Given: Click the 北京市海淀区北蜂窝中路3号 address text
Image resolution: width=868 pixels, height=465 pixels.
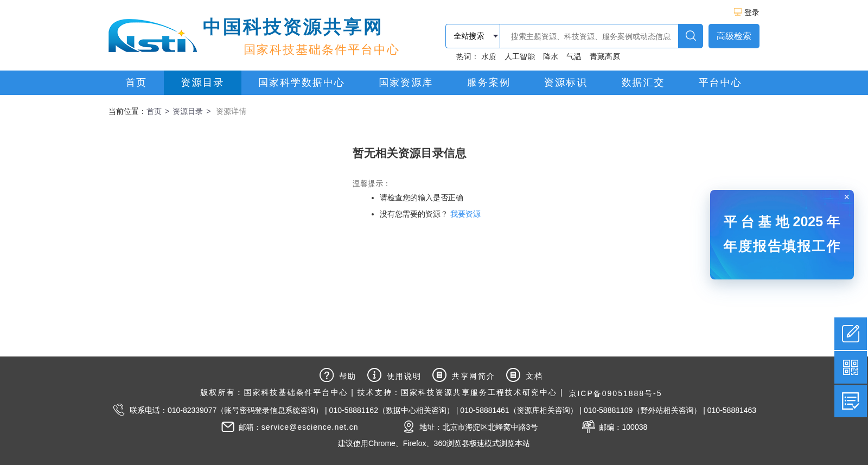Looking at the screenshot, I should (490, 427).
